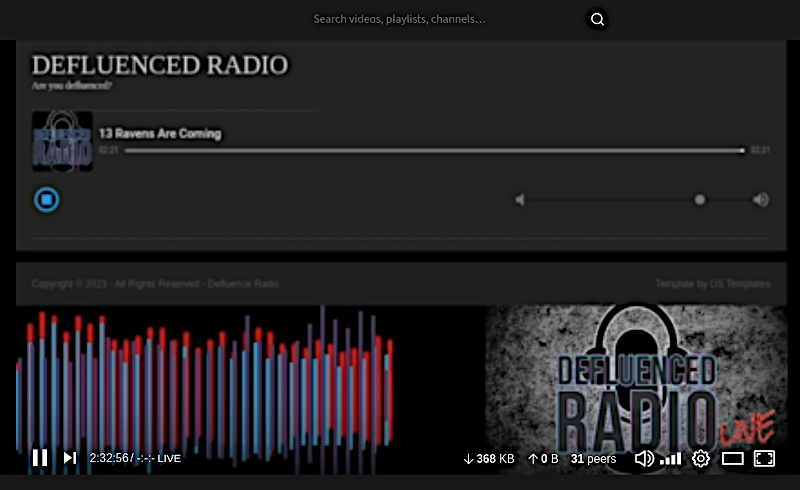Toggle theater mode
This screenshot has height=490, width=800.
732,458
